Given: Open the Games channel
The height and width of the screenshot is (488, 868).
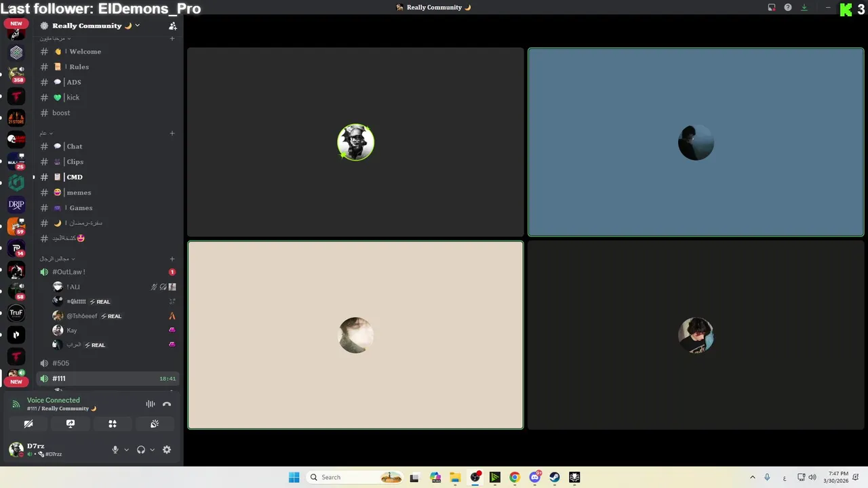Looking at the screenshot, I should (x=107, y=208).
